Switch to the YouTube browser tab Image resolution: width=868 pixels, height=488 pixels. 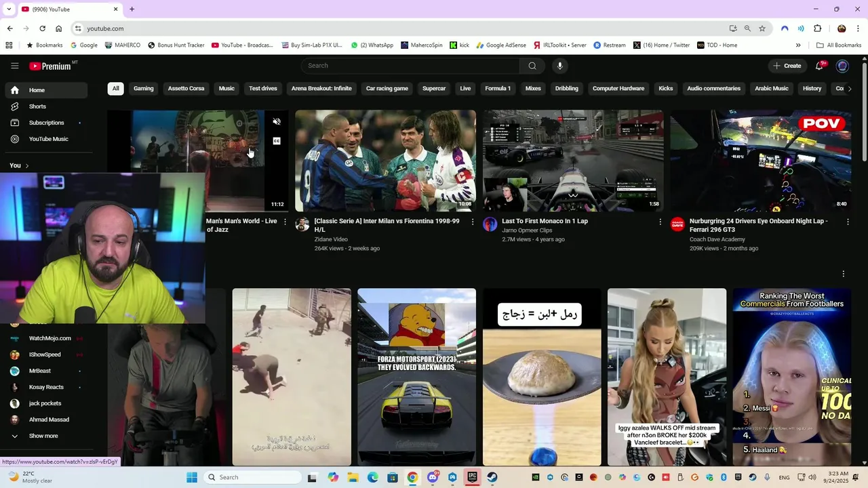[x=69, y=9]
